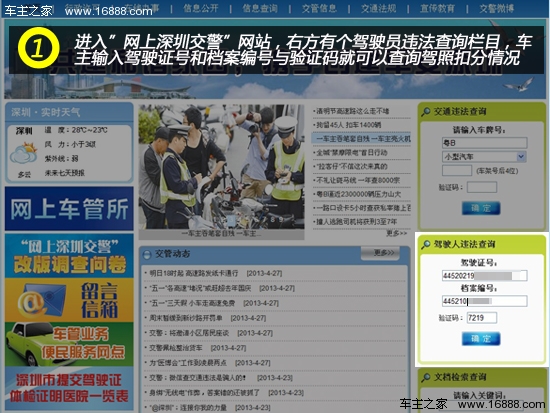Viewport: 550px width, 413px height.
Task: Open the 车管业务便民服务网点 banner
Action: pos(69,344)
